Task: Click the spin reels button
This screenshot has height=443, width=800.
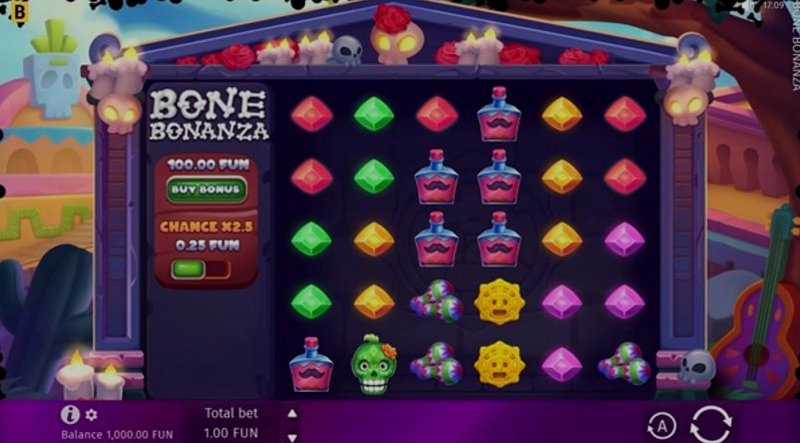Action: pyautogui.click(x=711, y=424)
